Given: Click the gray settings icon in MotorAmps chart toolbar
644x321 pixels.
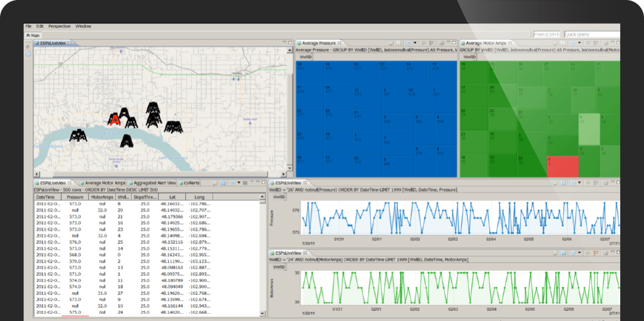Looking at the screenshot, I should click(606, 253).
